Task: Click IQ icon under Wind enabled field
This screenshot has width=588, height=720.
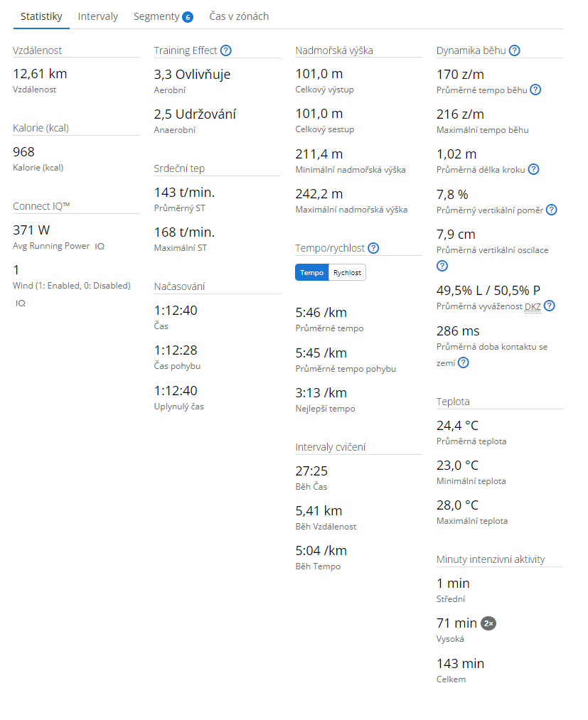Action: tap(21, 303)
